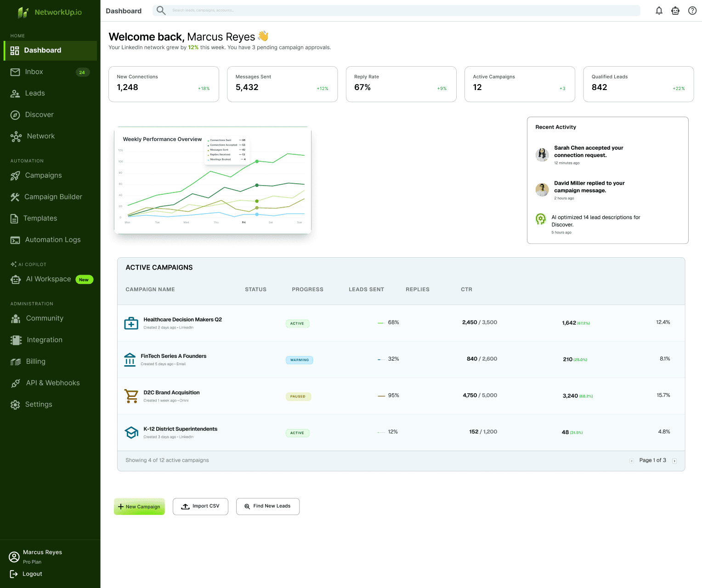Click the search magnifier icon
The height and width of the screenshot is (588, 702).
point(161,11)
